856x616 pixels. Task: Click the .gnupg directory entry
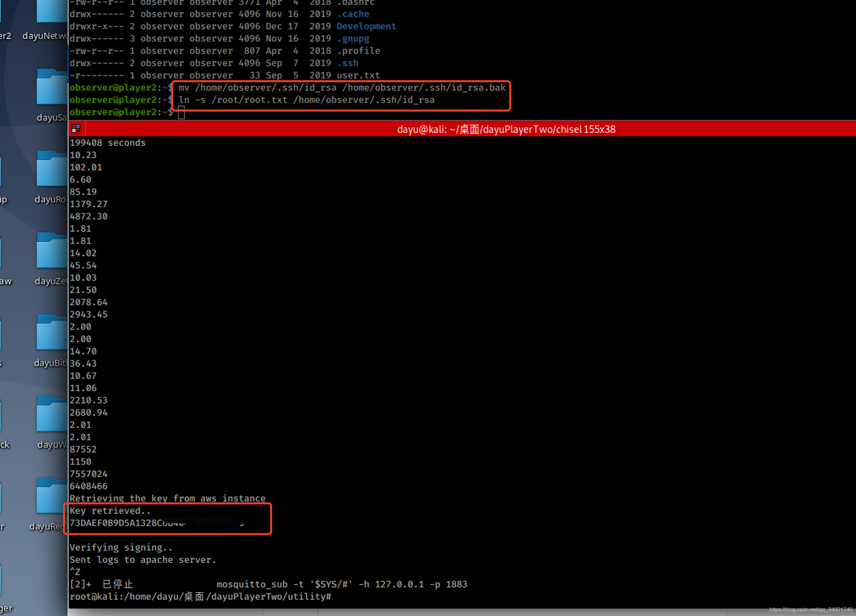353,38
